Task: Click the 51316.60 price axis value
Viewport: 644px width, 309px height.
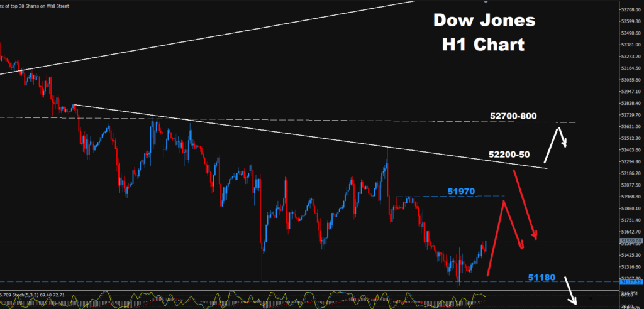Action: (x=631, y=267)
